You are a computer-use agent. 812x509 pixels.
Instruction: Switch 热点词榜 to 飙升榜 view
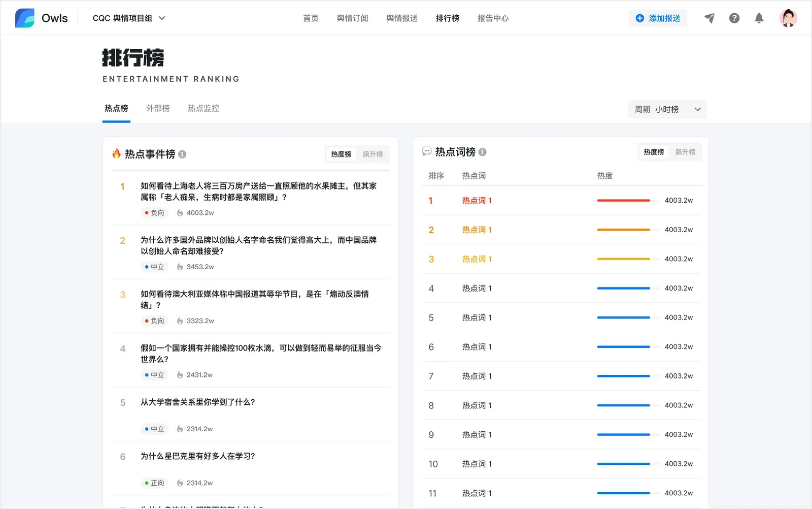point(686,152)
